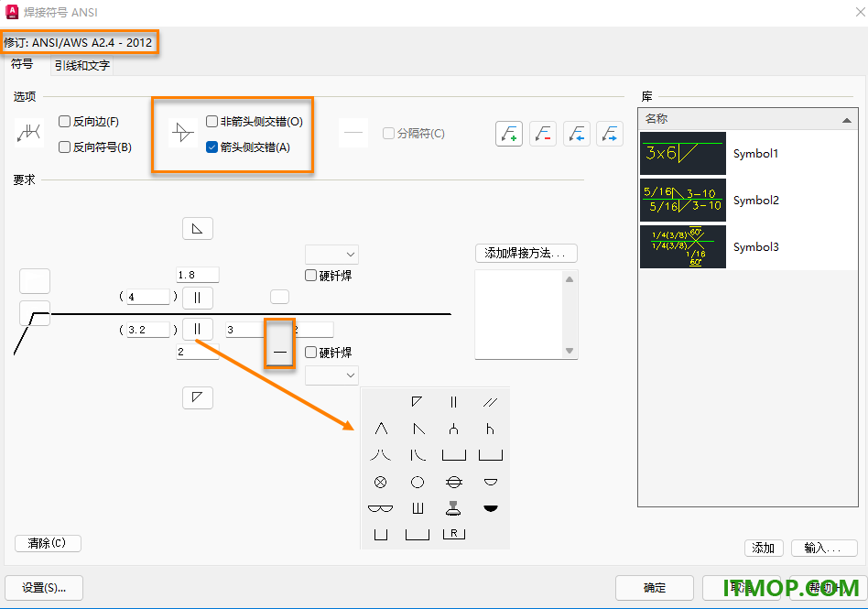The image size is (868, 609).
Task: Enable the 反向符号(B) checkbox
Action: pyautogui.click(x=65, y=147)
